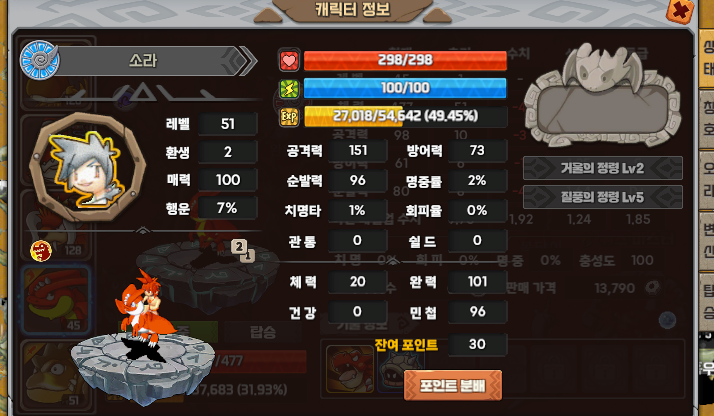Select yellow dinosaur pet thumbnail level 51
714x416 pixels.
coord(56,374)
